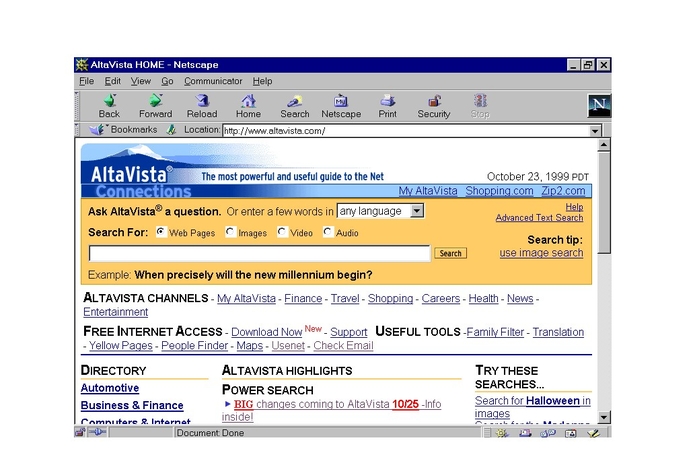Open the any language dropdown
693x461 pixels.
tap(381, 211)
